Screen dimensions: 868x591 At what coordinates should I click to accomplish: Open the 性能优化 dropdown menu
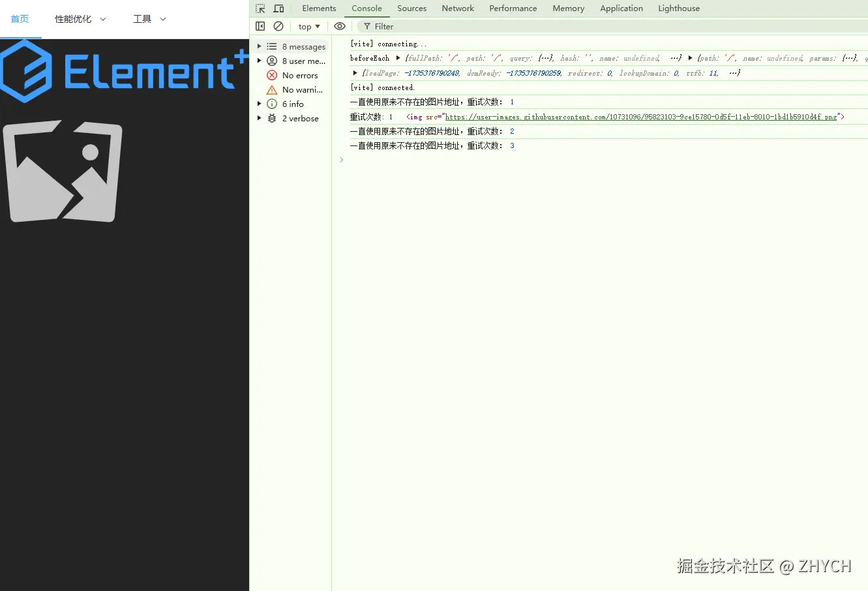pyautogui.click(x=80, y=19)
